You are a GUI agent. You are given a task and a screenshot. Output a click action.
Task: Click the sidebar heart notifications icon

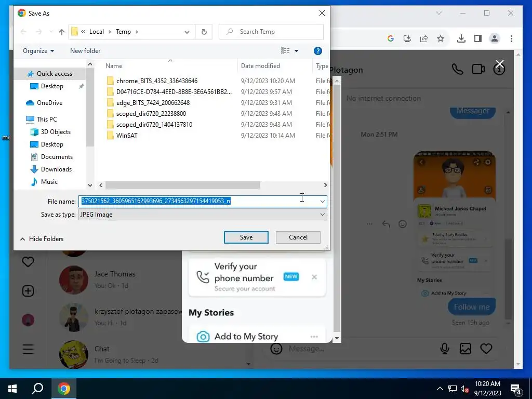pyautogui.click(x=28, y=262)
